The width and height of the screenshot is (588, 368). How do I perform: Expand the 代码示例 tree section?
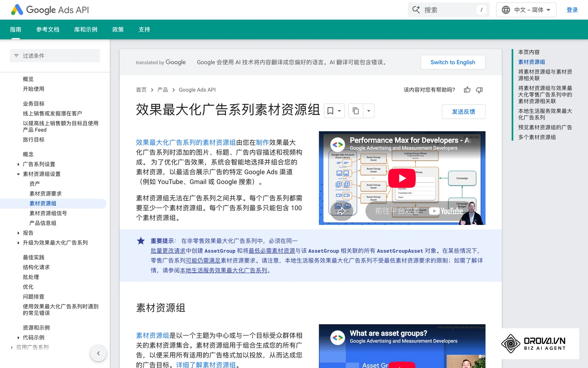tap(18, 337)
